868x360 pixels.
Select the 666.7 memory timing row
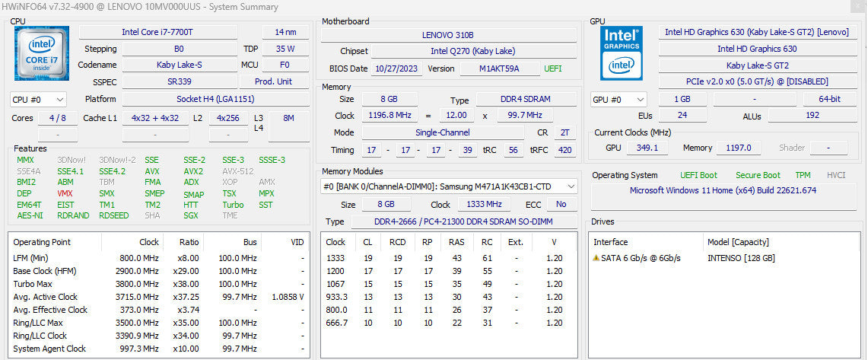[448, 323]
